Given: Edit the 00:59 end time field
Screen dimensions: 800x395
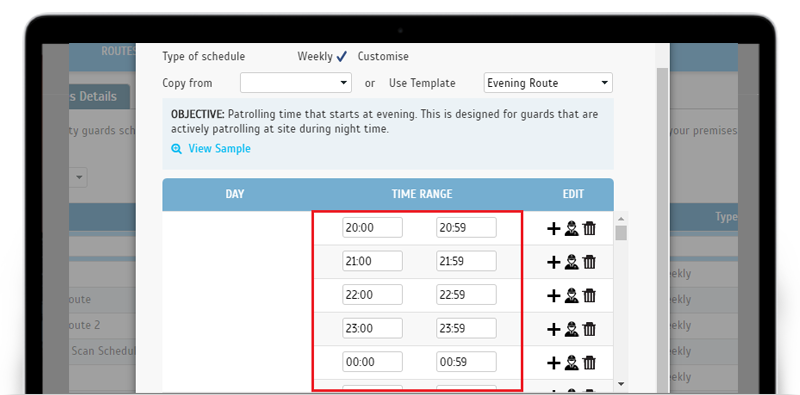Looking at the screenshot, I should pyautogui.click(x=466, y=362).
